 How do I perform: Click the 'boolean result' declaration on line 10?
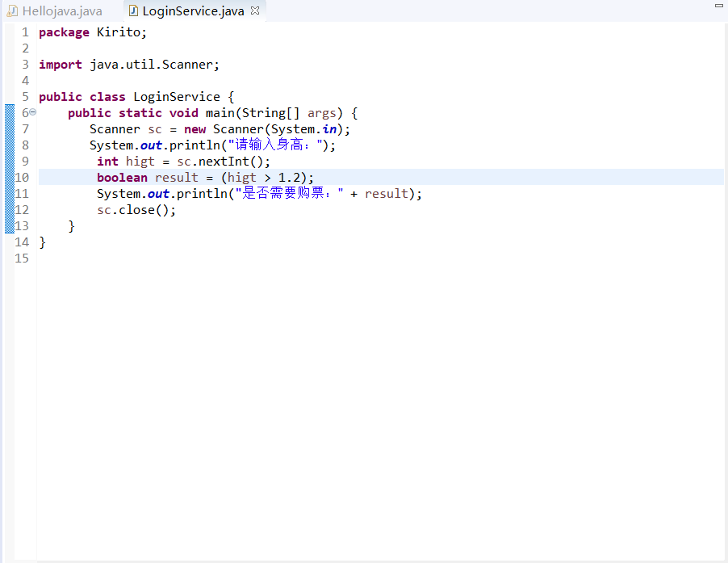click(x=148, y=178)
